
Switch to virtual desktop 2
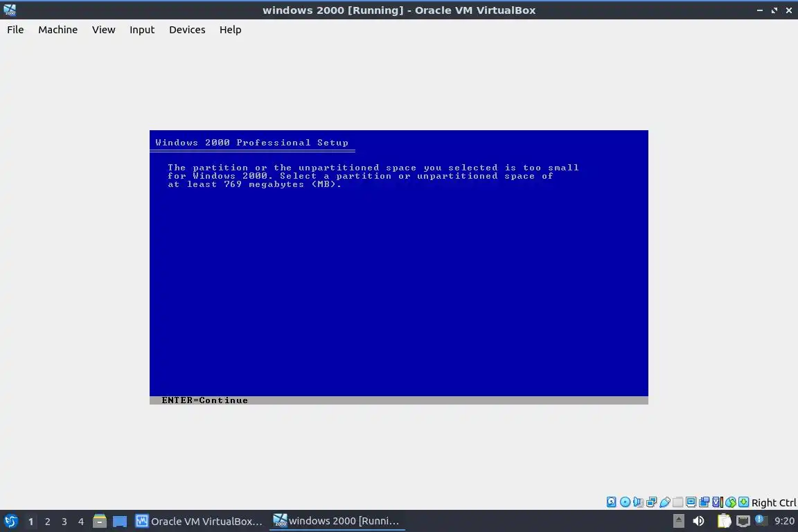[x=47, y=522]
